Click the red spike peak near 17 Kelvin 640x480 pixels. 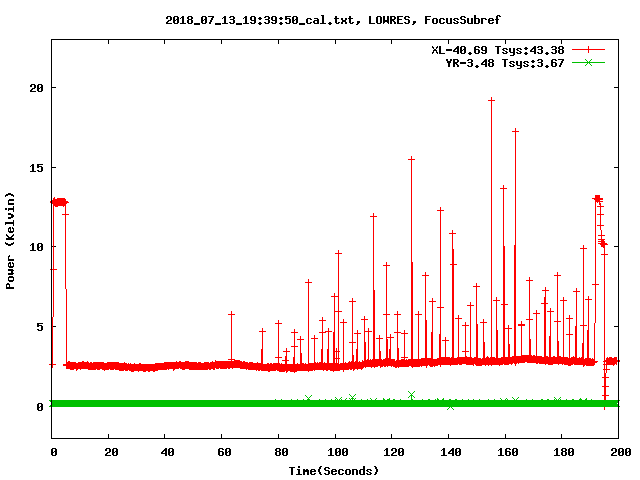[516, 131]
